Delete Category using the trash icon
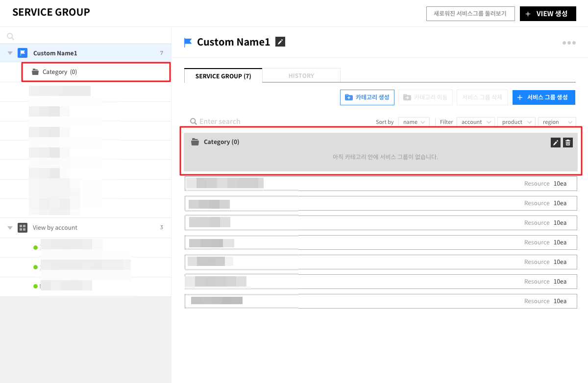The width and height of the screenshot is (588, 383). click(x=568, y=143)
